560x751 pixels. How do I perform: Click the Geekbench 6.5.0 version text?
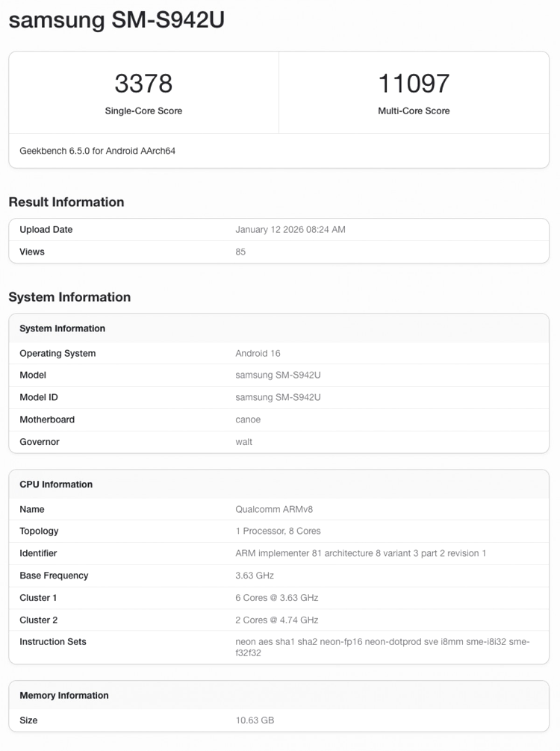point(97,151)
